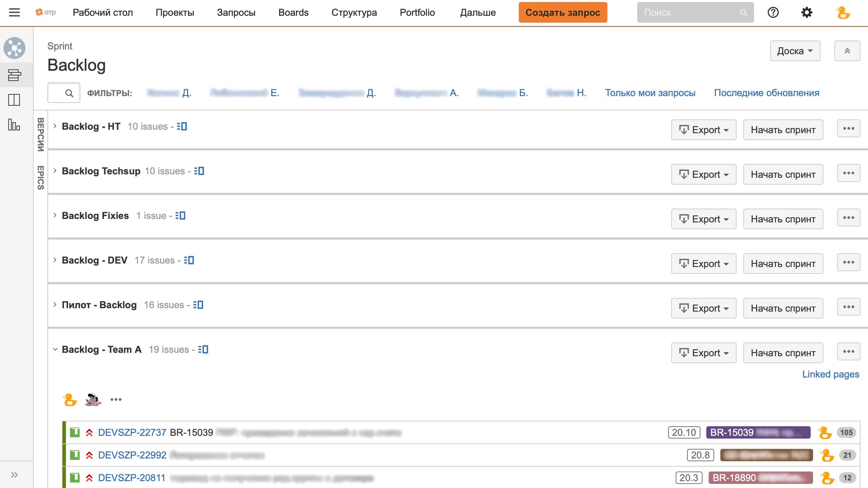The image size is (868, 488).
Task: Select the Backlog sidebar icon
Action: 15,75
